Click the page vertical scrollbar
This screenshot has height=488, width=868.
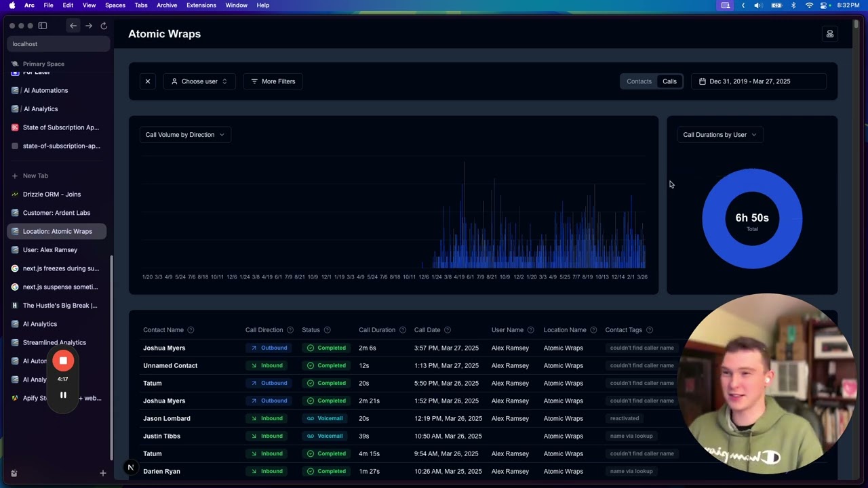click(x=856, y=24)
